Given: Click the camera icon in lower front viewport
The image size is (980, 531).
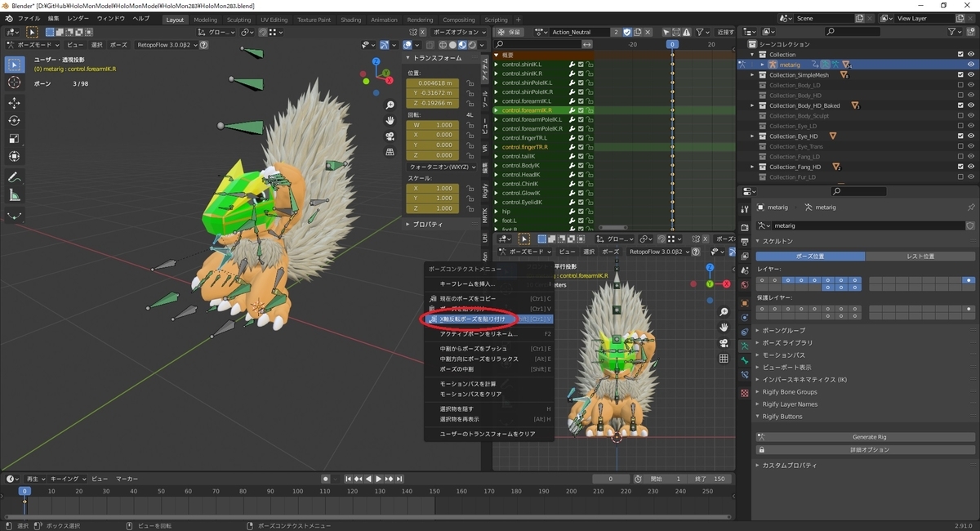Looking at the screenshot, I should point(724,343).
